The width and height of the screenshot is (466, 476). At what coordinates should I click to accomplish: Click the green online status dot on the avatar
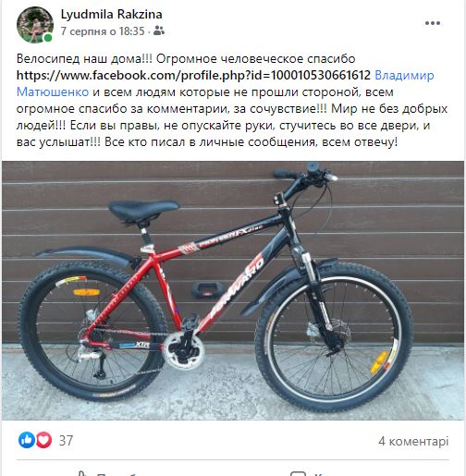pyautogui.click(x=48, y=38)
